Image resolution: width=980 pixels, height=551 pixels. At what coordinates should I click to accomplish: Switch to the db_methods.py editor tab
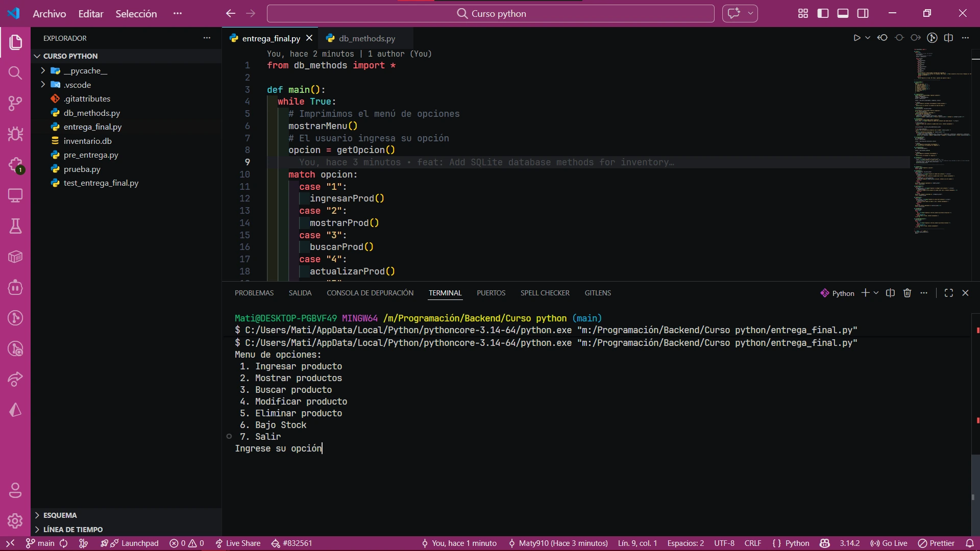[x=366, y=38]
